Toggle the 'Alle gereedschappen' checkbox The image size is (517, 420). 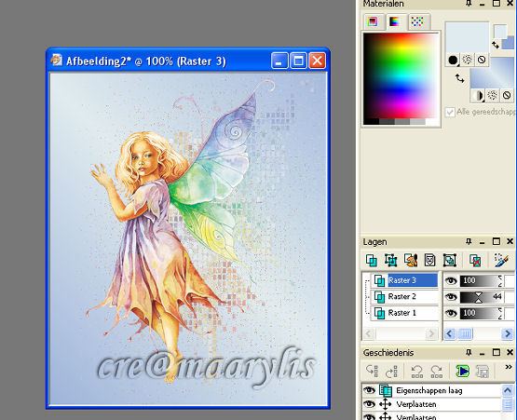tap(450, 112)
